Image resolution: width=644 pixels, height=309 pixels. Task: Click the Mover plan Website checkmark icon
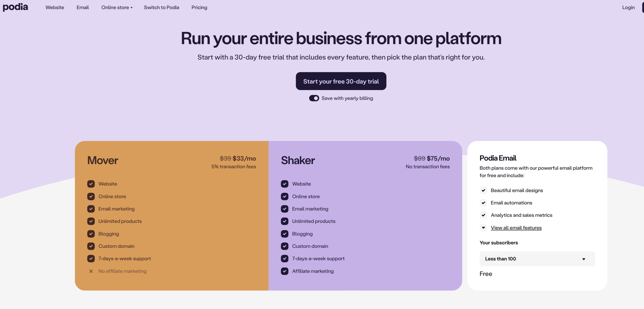point(91,184)
